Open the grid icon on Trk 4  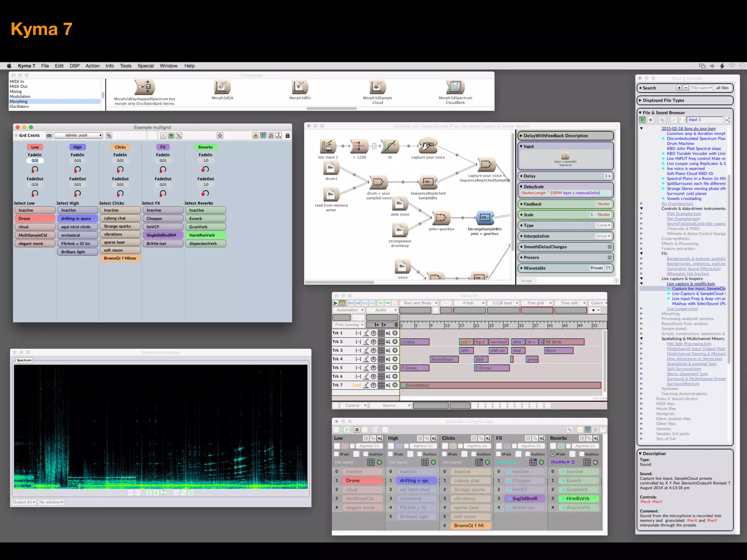pyautogui.click(x=381, y=359)
